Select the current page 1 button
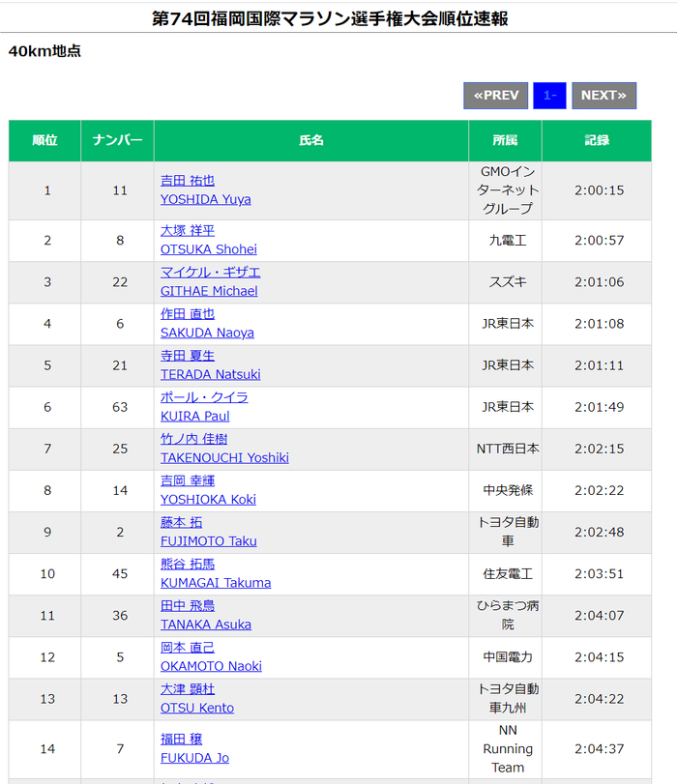The image size is (677, 784). [549, 95]
